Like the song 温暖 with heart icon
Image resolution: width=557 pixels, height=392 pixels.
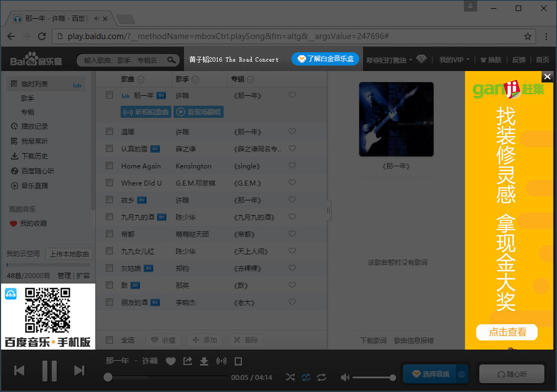point(292,132)
